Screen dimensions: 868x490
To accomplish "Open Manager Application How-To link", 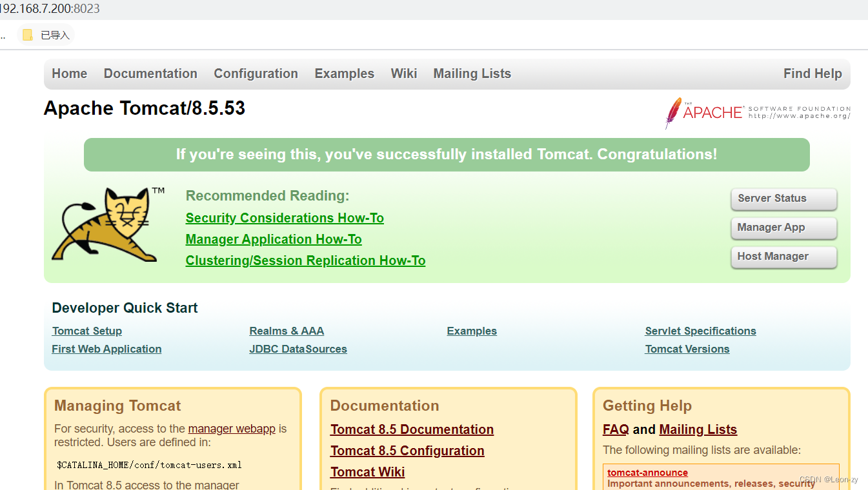I will click(x=274, y=239).
